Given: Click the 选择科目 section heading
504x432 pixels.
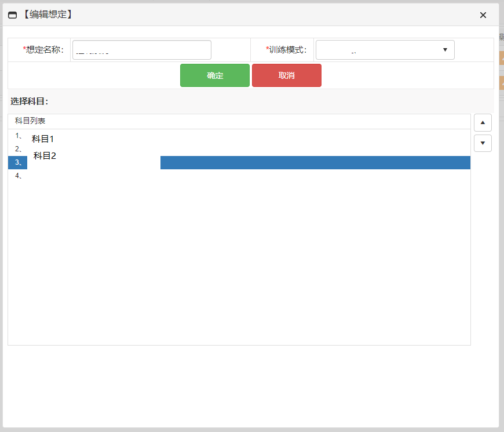Looking at the screenshot, I should [x=29, y=101].
